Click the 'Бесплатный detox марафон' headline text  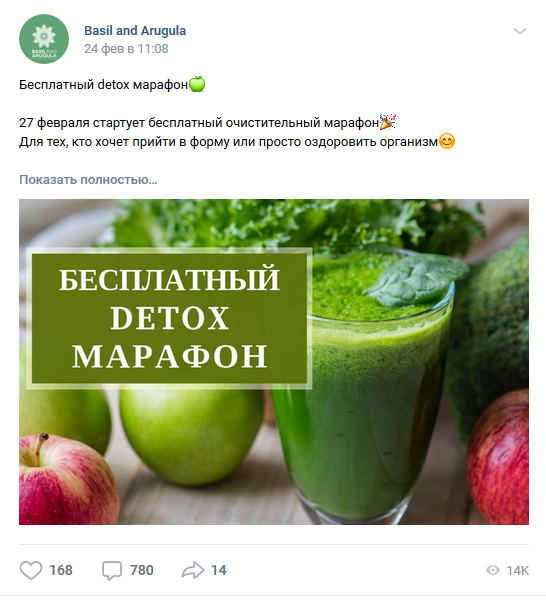(x=103, y=84)
